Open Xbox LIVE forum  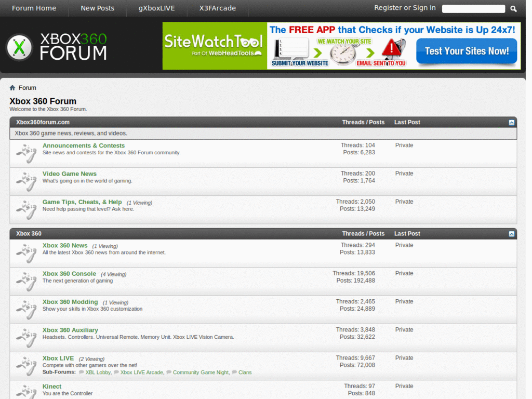click(58, 358)
